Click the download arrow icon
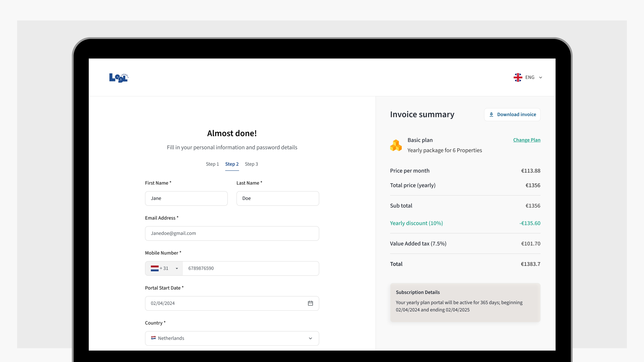This screenshot has height=362, width=644. [491, 114]
